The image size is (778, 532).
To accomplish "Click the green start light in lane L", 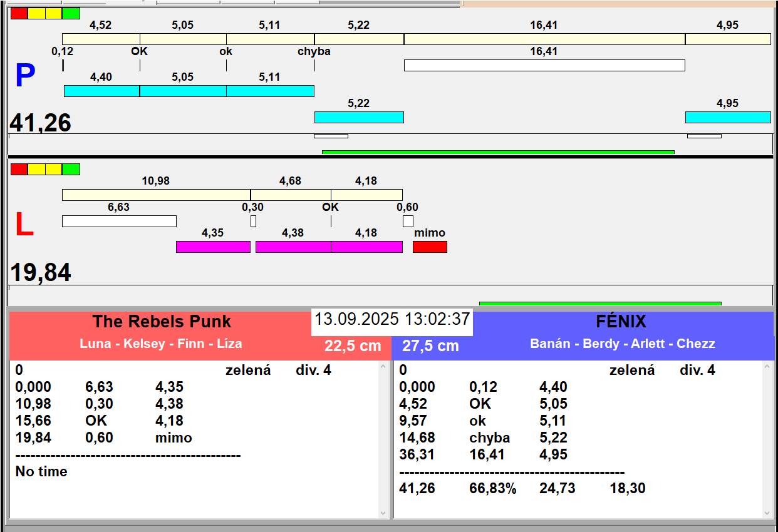I will pos(71,169).
